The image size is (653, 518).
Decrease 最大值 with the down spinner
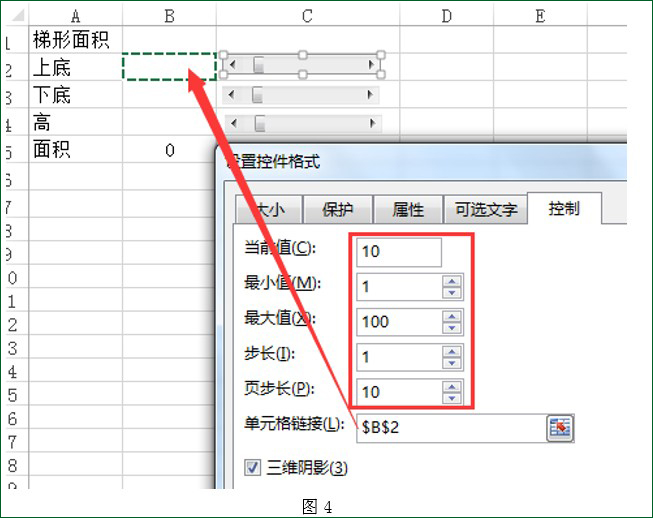click(x=452, y=328)
